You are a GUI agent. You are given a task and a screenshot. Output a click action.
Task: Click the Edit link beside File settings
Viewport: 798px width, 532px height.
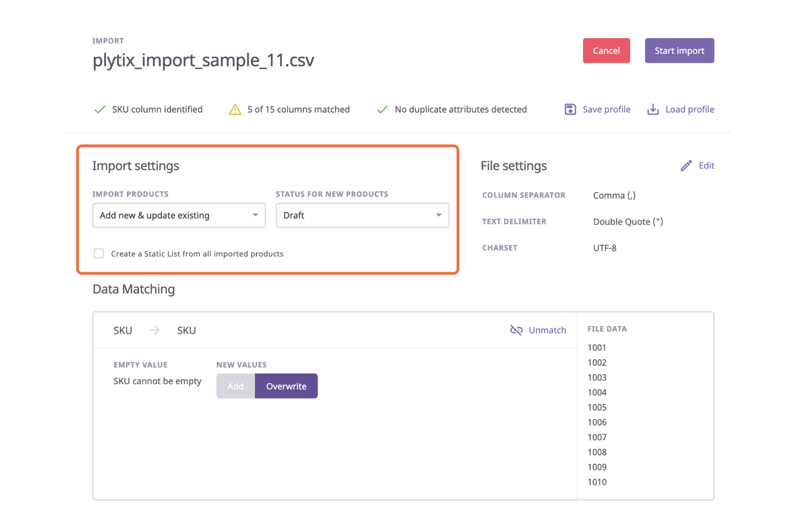click(706, 165)
